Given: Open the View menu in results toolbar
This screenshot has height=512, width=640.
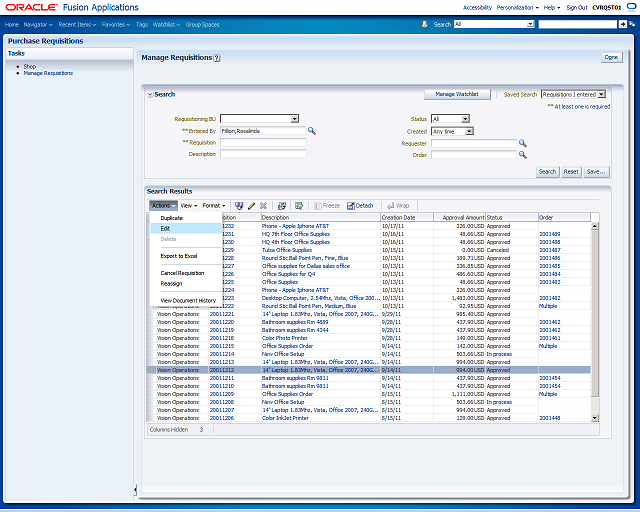Looking at the screenshot, I should [189, 206].
